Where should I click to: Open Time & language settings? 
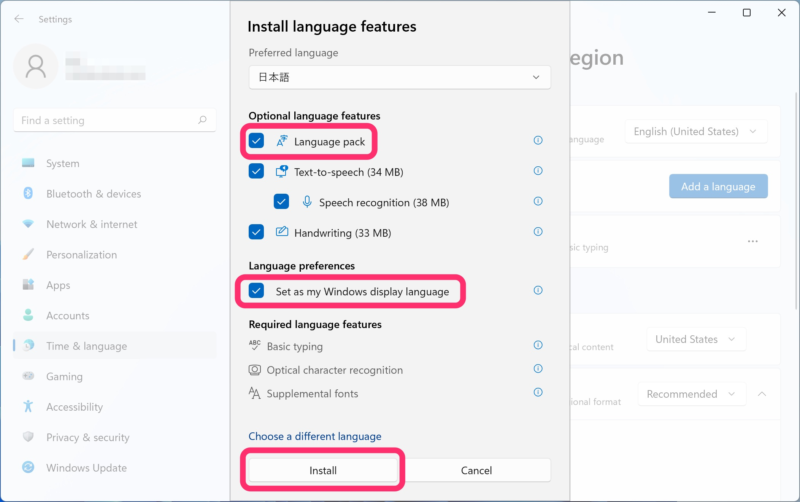115,346
